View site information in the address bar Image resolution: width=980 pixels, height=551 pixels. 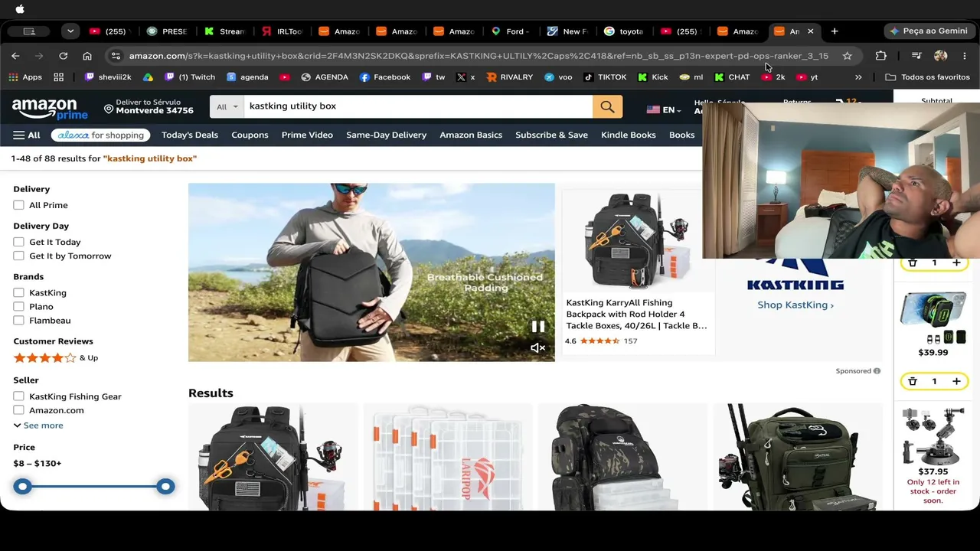click(116, 56)
